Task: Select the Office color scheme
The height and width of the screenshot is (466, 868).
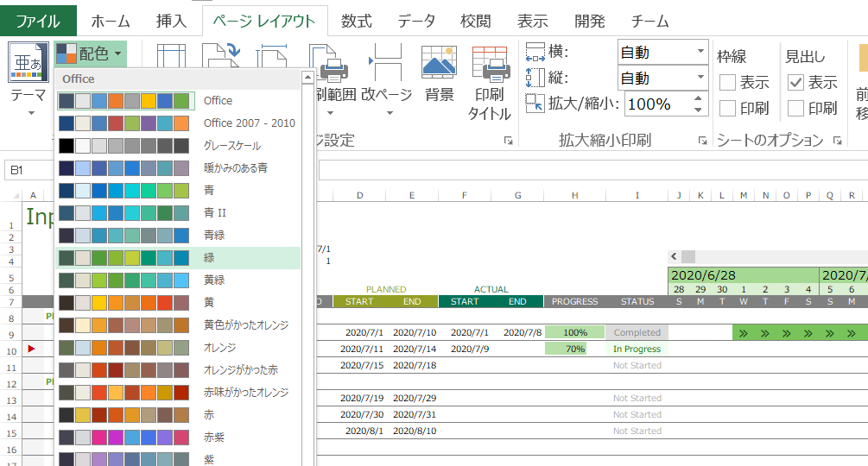Action: tap(178, 101)
